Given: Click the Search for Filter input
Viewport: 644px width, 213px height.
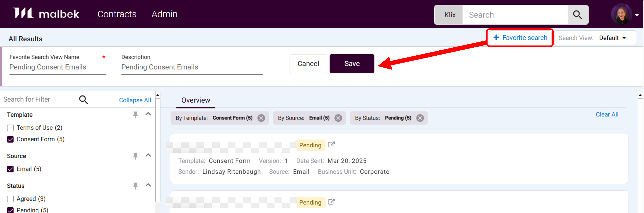Looking at the screenshot, I should pyautogui.click(x=40, y=99).
